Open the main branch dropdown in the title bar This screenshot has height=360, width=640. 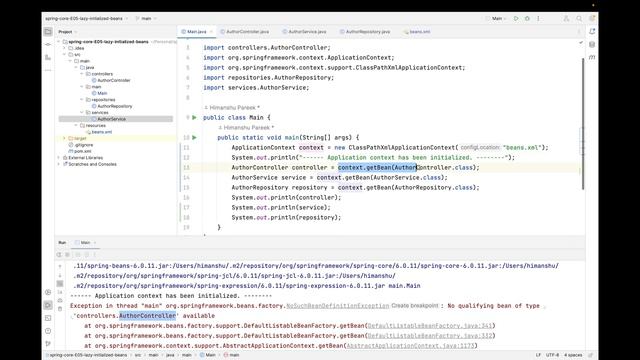[x=146, y=18]
